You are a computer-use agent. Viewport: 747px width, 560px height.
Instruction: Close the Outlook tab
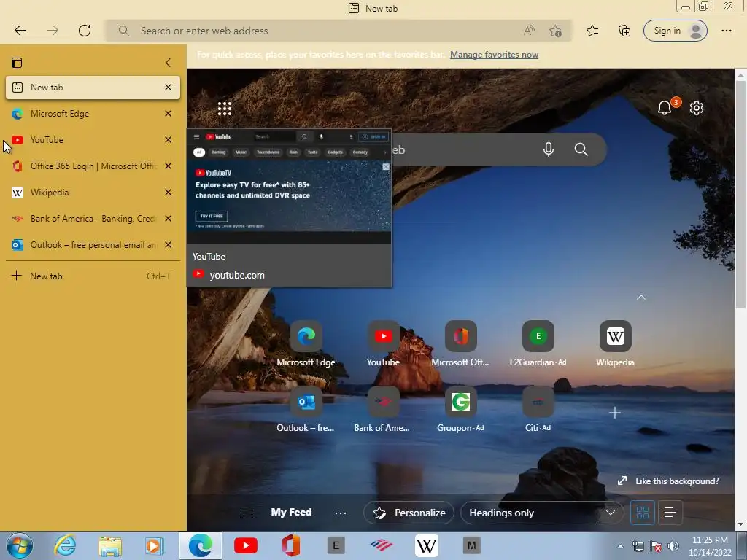coord(168,244)
